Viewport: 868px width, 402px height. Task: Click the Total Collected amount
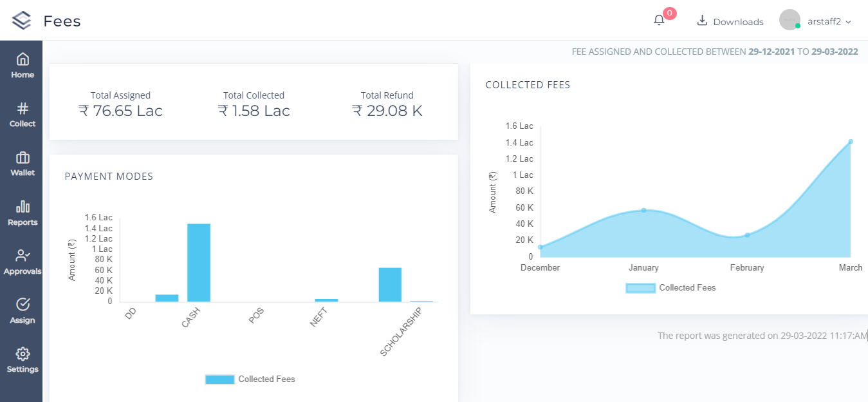coord(254,110)
